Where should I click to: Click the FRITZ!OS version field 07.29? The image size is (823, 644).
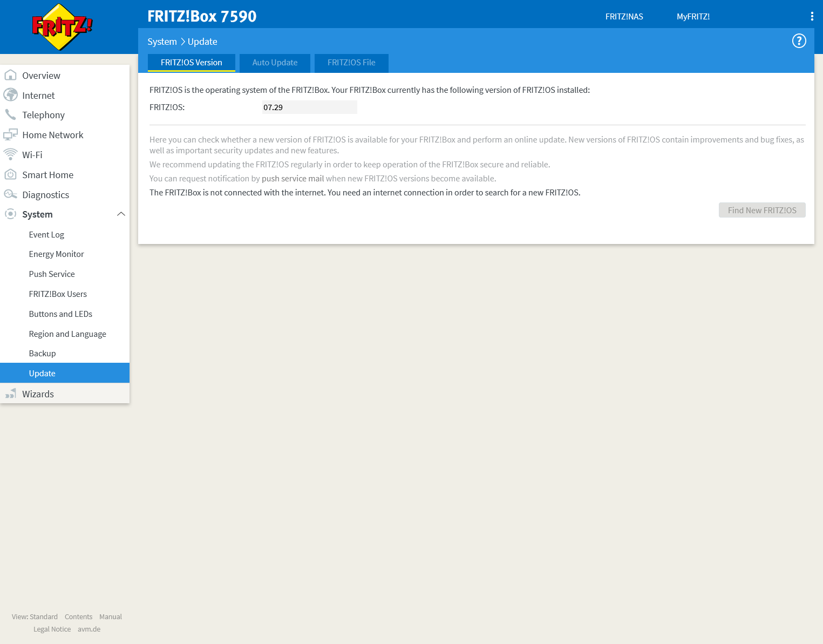(x=309, y=107)
